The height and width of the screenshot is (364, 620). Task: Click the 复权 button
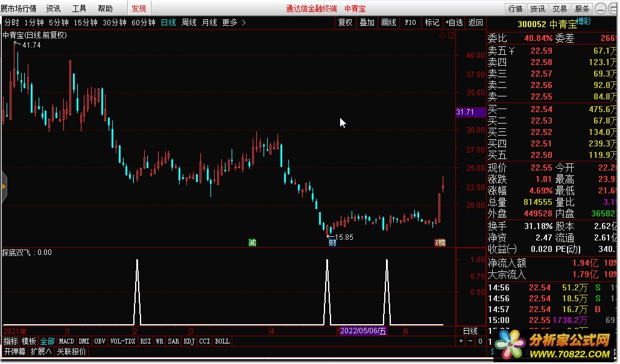point(345,23)
